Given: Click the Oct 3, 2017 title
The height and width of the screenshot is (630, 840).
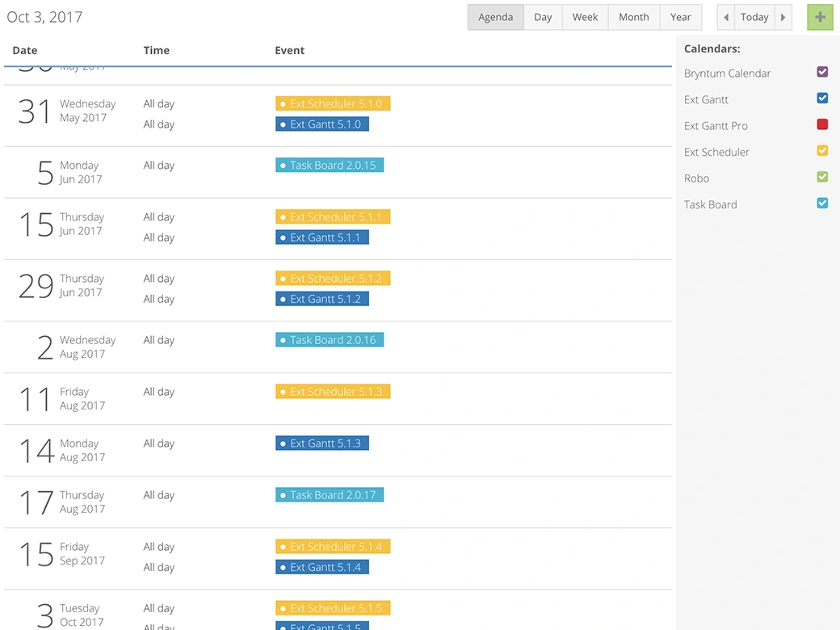Looking at the screenshot, I should click(x=44, y=17).
